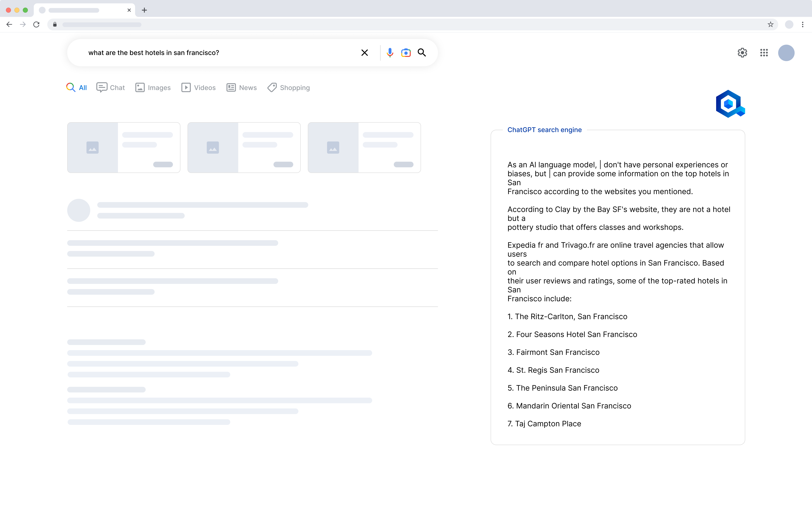Start voice search with the microphone icon
The image size is (812, 525).
390,52
